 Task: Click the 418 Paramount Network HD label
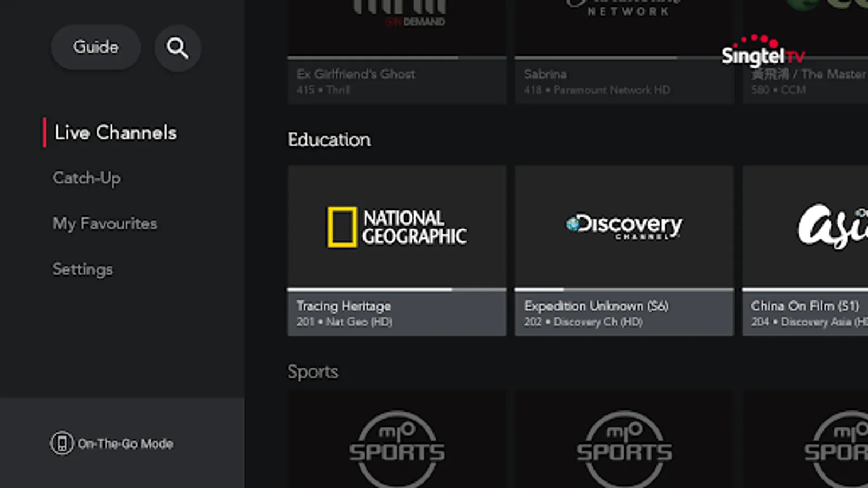point(597,90)
